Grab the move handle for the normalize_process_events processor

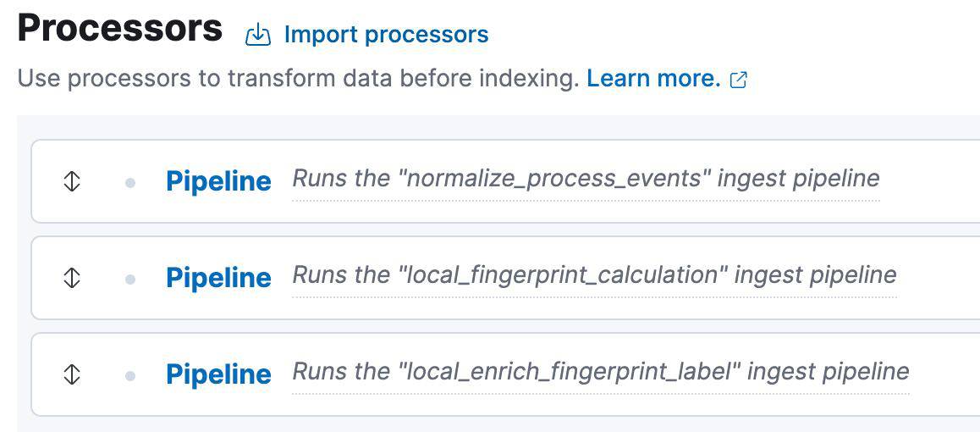[72, 180]
